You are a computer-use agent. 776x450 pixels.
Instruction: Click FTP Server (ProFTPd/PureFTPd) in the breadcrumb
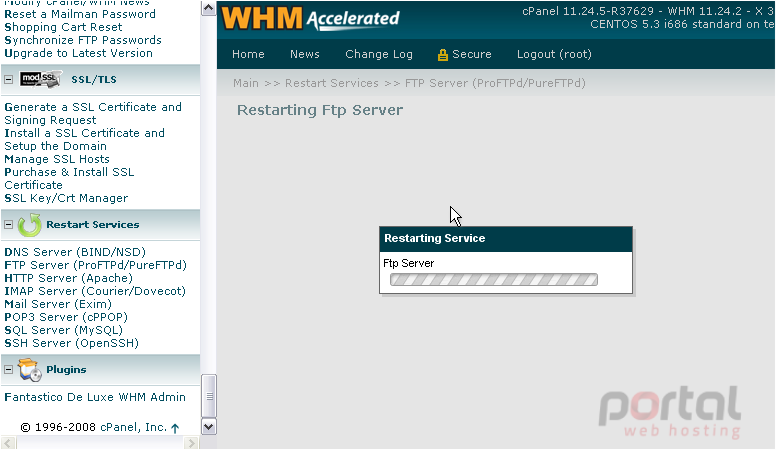point(495,83)
